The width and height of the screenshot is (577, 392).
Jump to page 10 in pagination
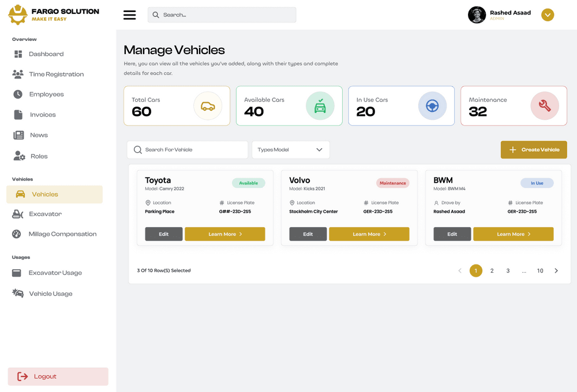pos(540,271)
